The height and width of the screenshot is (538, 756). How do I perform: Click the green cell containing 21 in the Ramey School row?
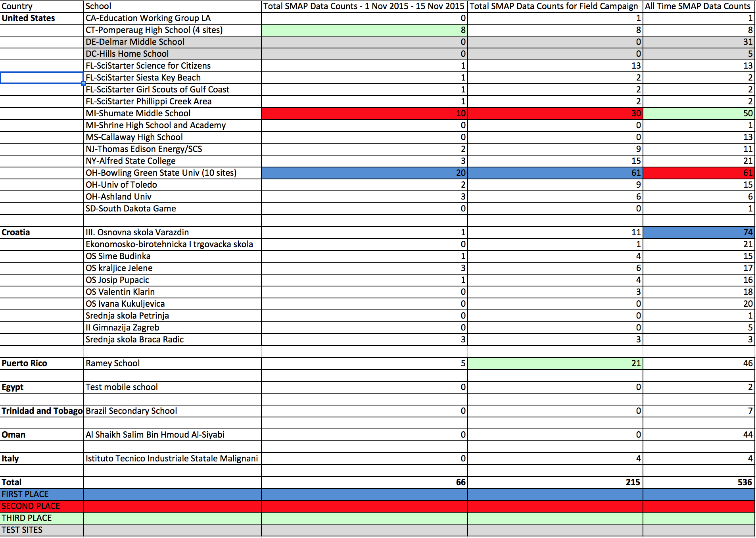click(x=555, y=363)
